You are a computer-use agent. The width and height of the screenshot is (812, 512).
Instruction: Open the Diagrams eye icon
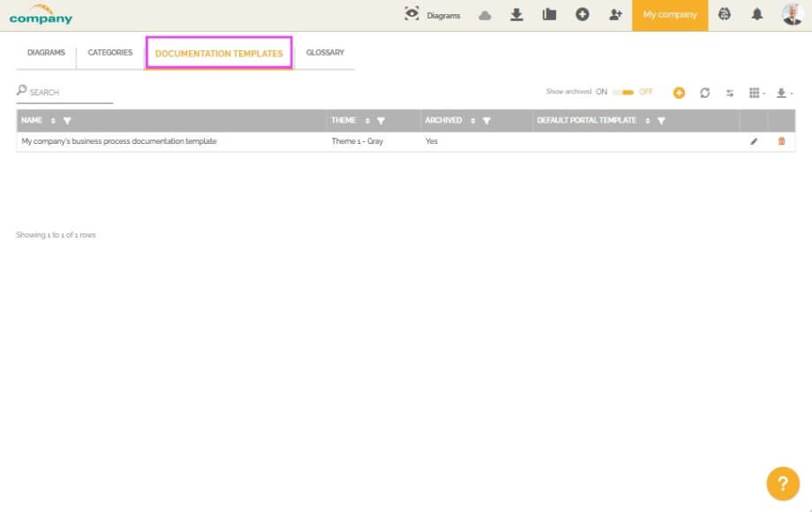[410, 15]
